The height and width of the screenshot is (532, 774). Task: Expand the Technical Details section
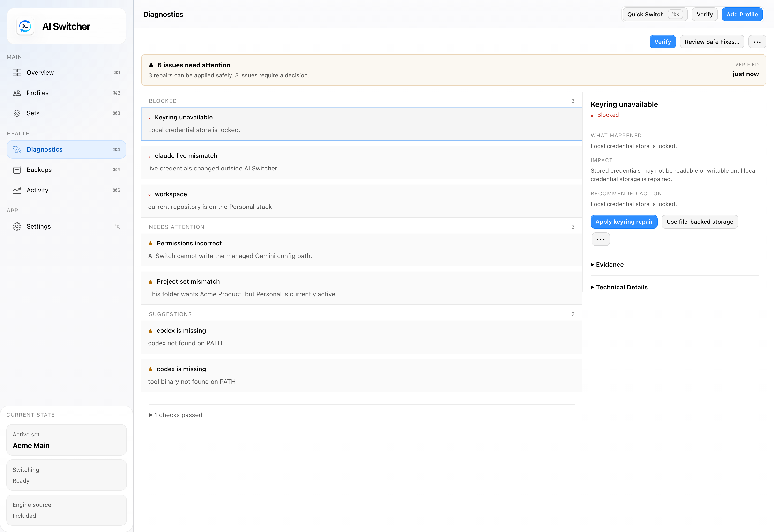pos(619,287)
